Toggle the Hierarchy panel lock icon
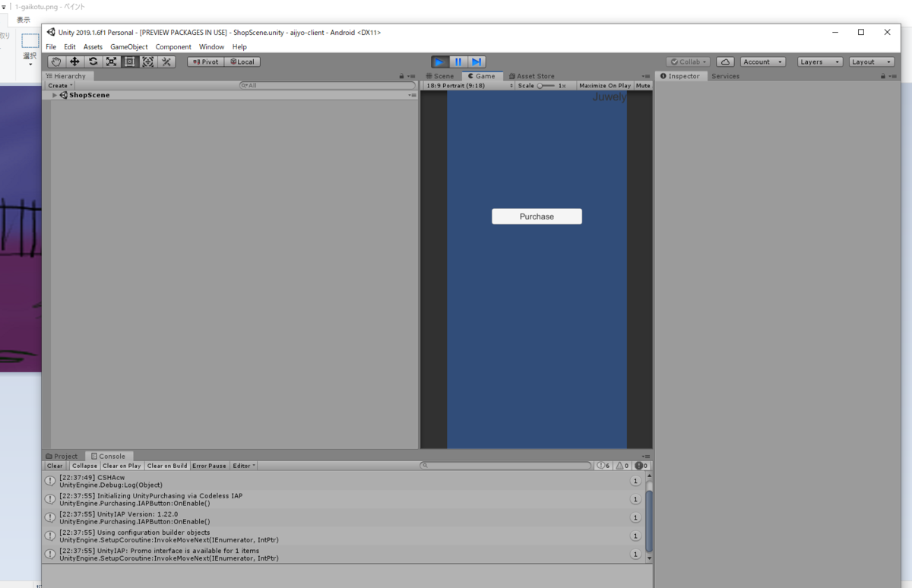912x588 pixels. (x=402, y=76)
